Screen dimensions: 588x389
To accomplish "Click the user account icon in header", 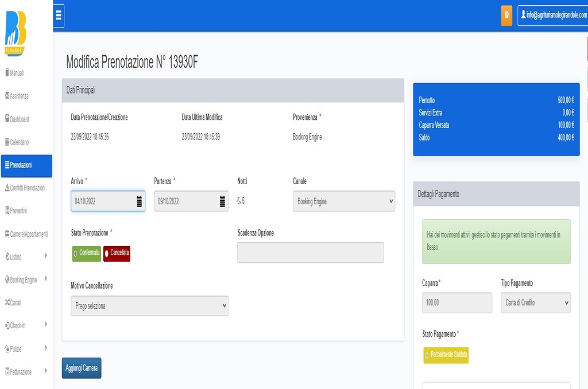I will click(523, 15).
